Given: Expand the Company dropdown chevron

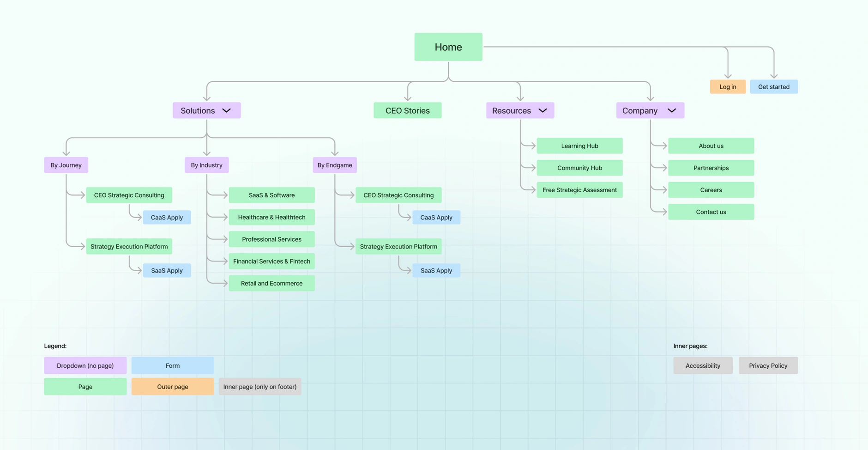Looking at the screenshot, I should pos(672,110).
